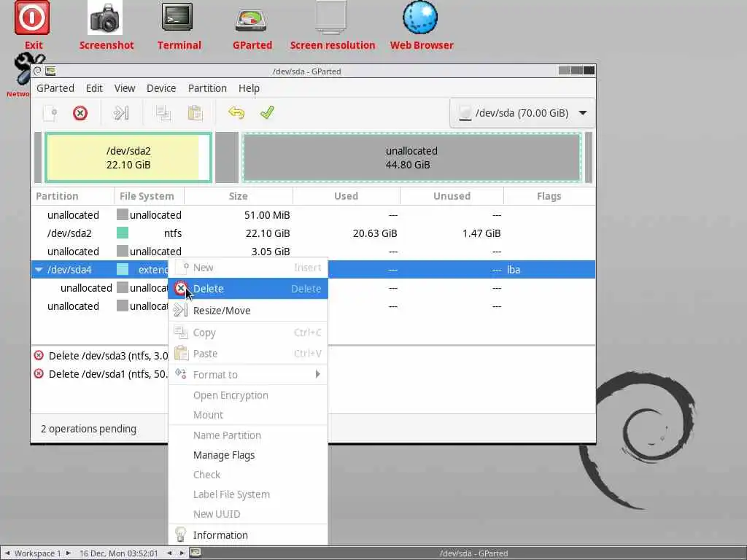Screen dimensions: 747x560
Task: Click the /dev/sda - GParted taskbar entry
Action: tap(473, 553)
